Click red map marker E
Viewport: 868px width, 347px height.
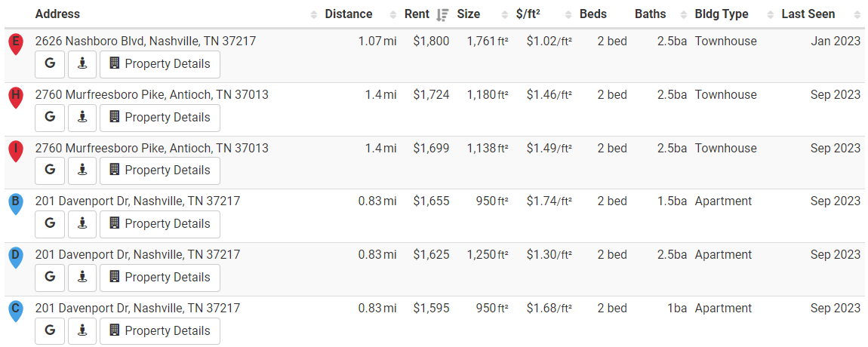17,45
